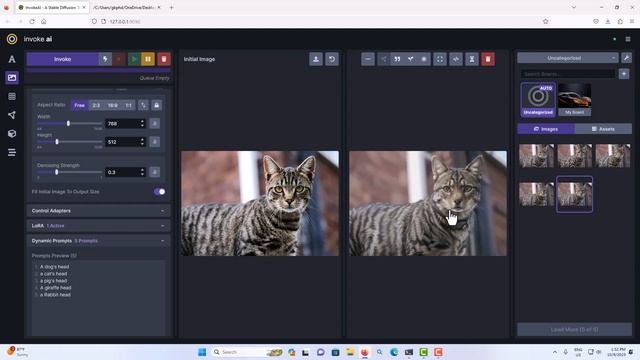This screenshot has width=640, height=360.
Task: Collapse the Dynamic Prompts section
Action: 98,241
